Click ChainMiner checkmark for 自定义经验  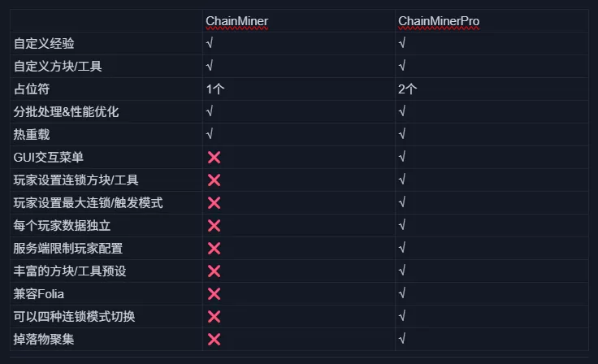pos(210,42)
